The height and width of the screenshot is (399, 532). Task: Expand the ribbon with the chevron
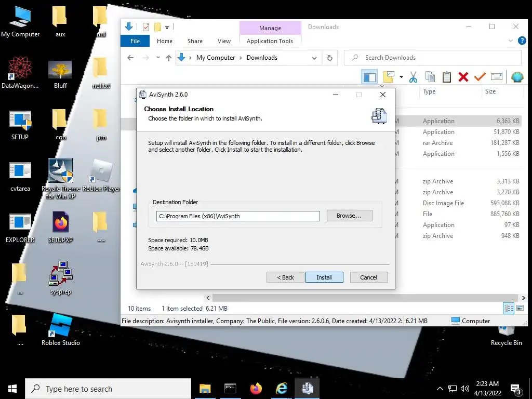pos(511,41)
